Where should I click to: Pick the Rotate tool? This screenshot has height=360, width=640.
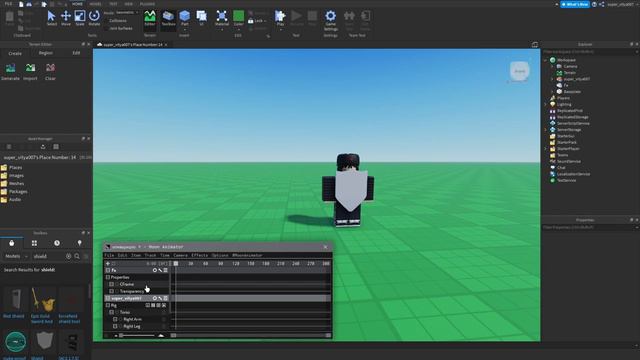click(x=94, y=18)
